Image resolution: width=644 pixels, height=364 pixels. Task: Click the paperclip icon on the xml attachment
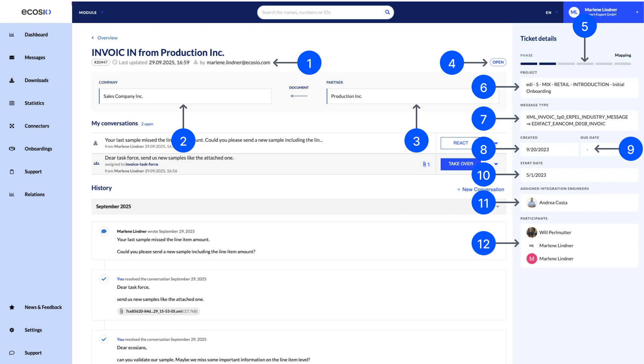(x=121, y=312)
